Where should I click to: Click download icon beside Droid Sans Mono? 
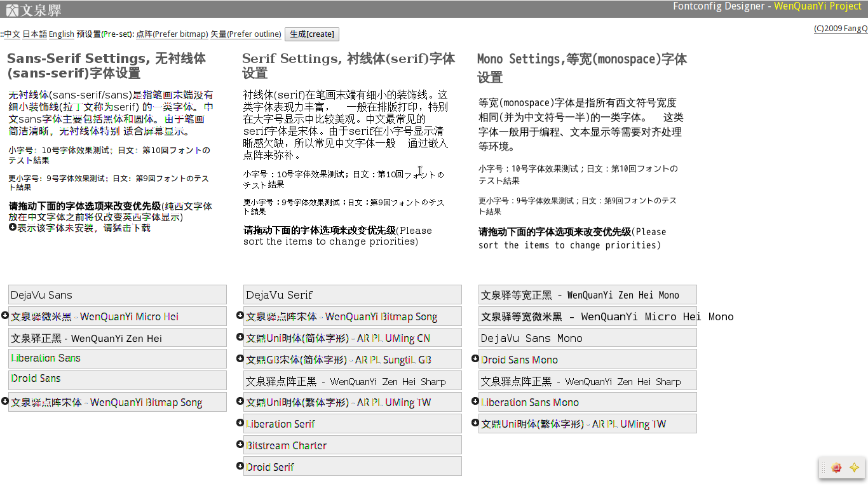coord(475,358)
